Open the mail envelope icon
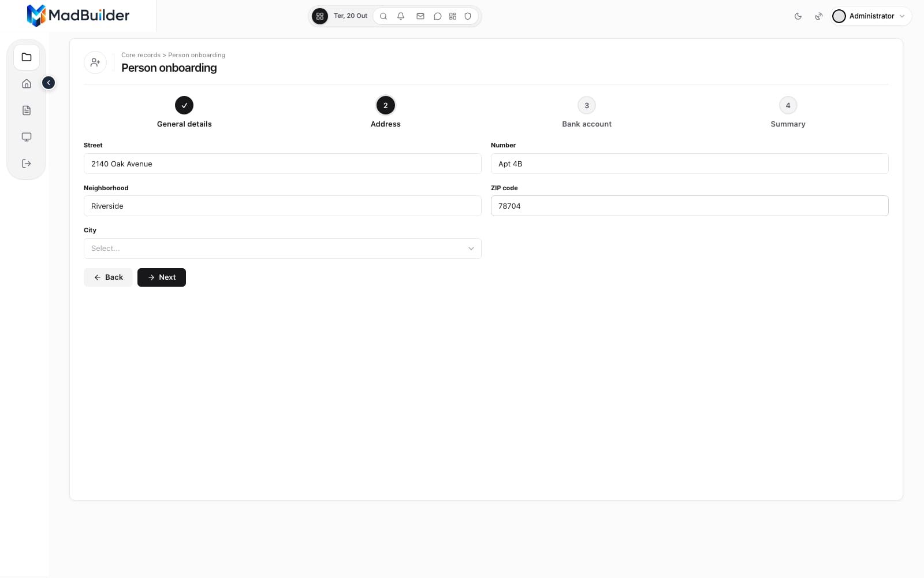This screenshot has height=578, width=924. (x=420, y=16)
